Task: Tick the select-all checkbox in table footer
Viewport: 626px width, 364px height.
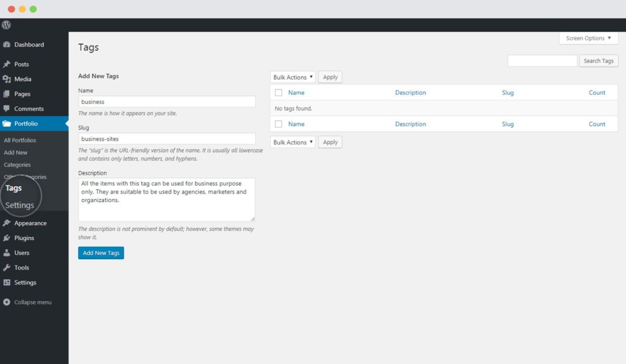Action: pos(279,124)
